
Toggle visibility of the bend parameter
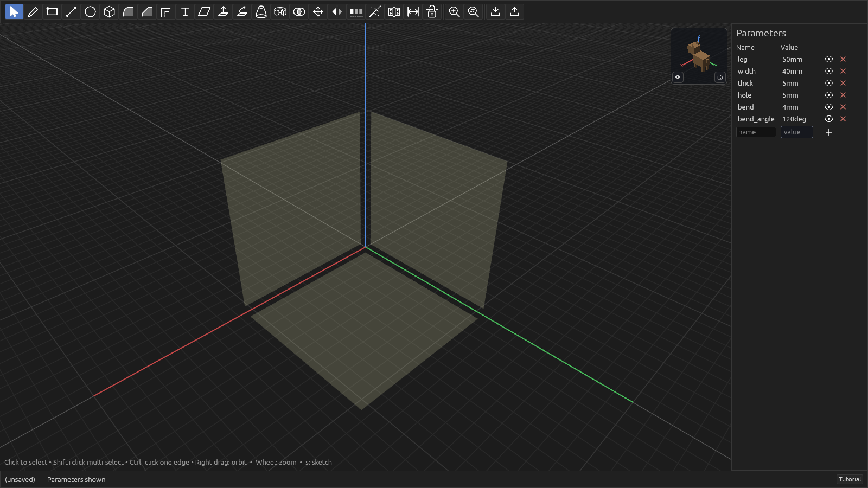(x=829, y=107)
